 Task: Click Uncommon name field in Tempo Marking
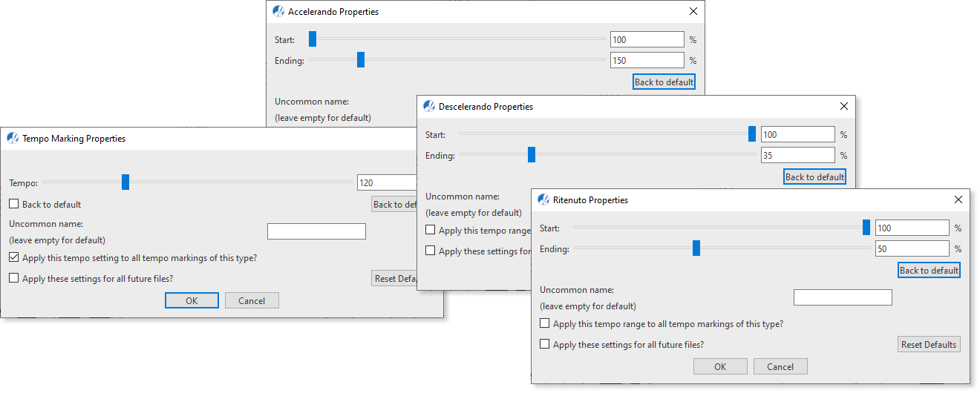click(x=316, y=231)
